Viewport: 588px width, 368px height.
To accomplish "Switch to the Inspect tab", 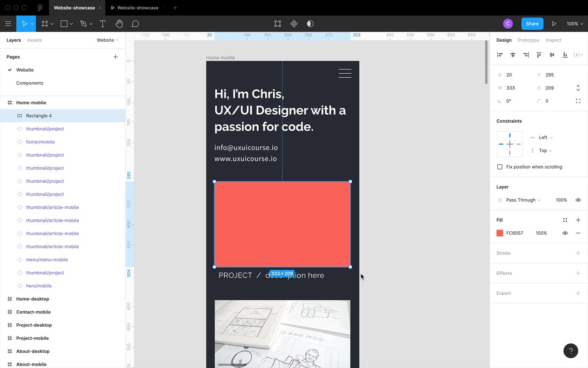I will click(554, 40).
